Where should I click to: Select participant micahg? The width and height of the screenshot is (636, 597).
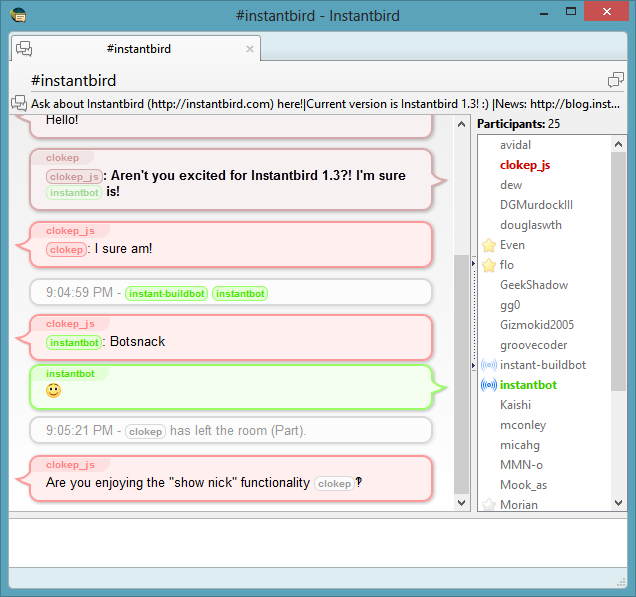point(545,445)
